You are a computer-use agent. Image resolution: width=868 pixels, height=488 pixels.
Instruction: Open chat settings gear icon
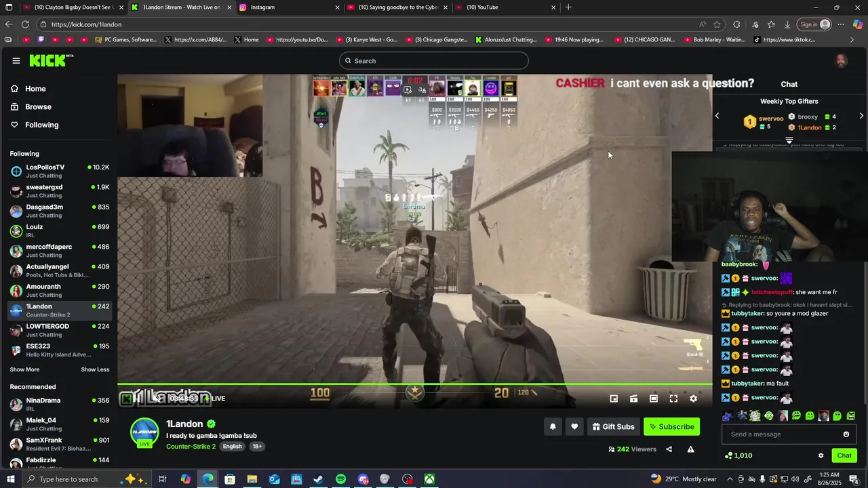[x=821, y=455]
